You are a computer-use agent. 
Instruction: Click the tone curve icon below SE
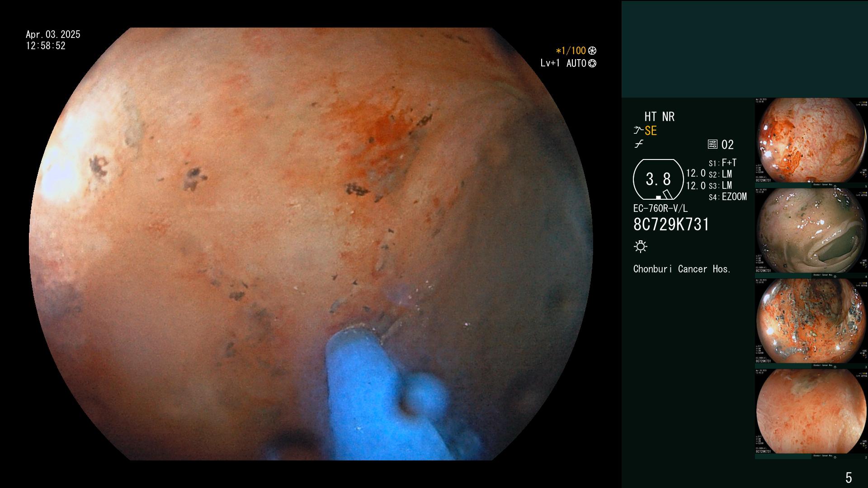pyautogui.click(x=639, y=144)
